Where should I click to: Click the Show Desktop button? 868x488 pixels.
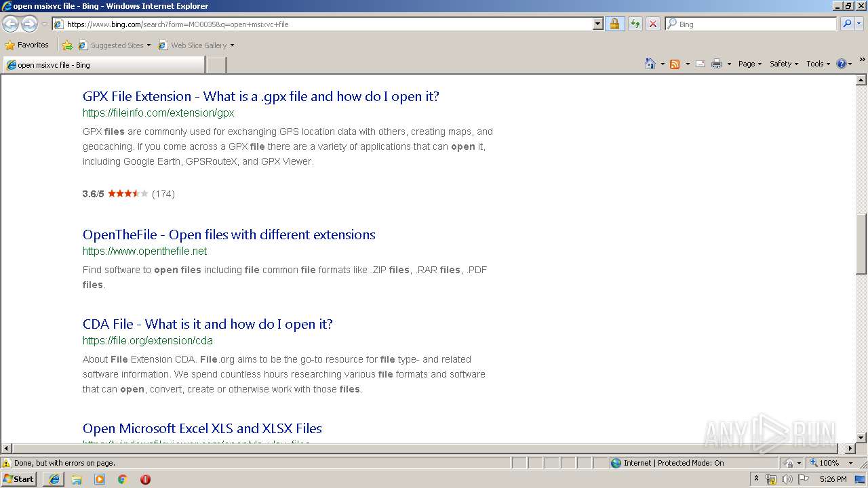[861, 480]
